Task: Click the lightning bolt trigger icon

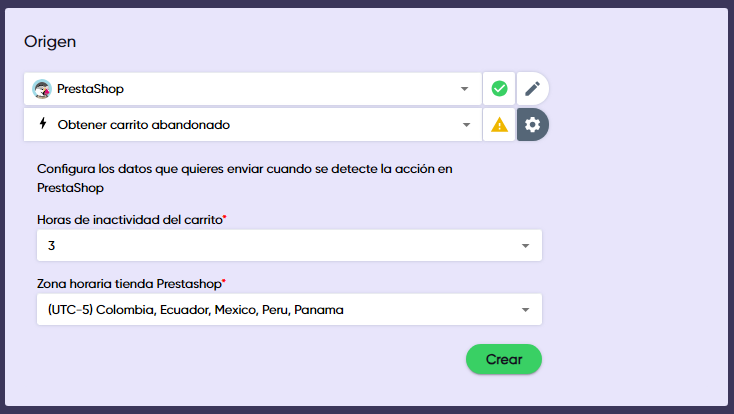Action: tap(42, 125)
